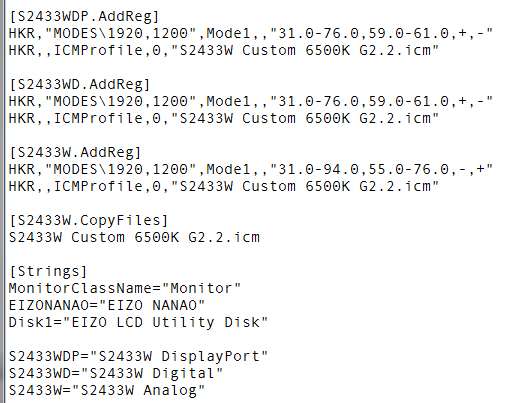Click the EIZONANAO="EIZO NANAO" line
The image size is (511, 403).
point(107,305)
